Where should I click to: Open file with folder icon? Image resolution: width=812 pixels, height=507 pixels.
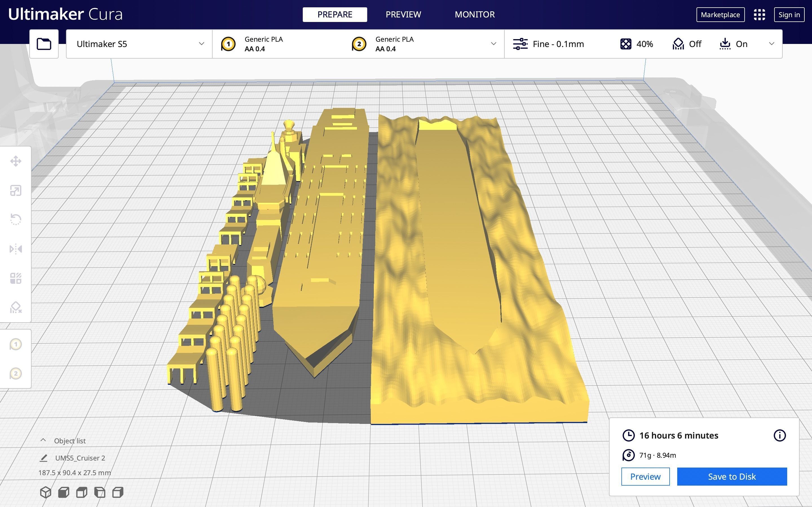44,44
